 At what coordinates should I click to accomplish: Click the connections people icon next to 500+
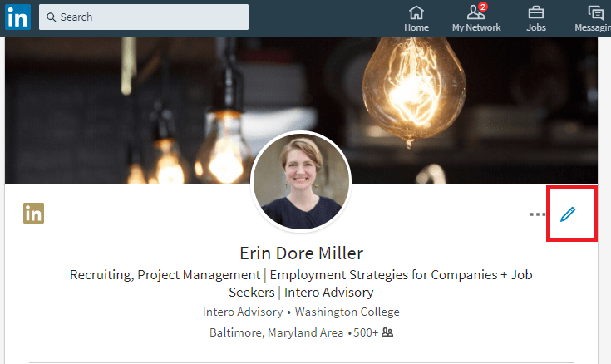[x=387, y=332]
